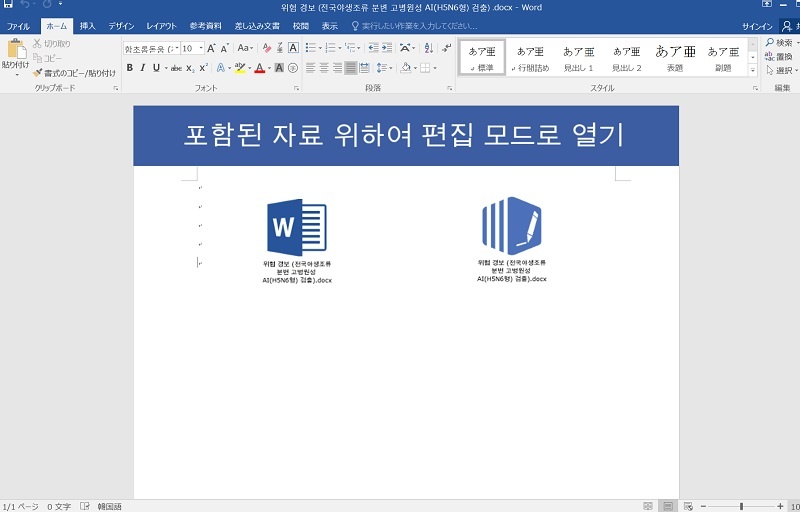Viewport: 800px width, 512px height.
Task: Click the show paragraph marks icon
Action: click(445, 48)
